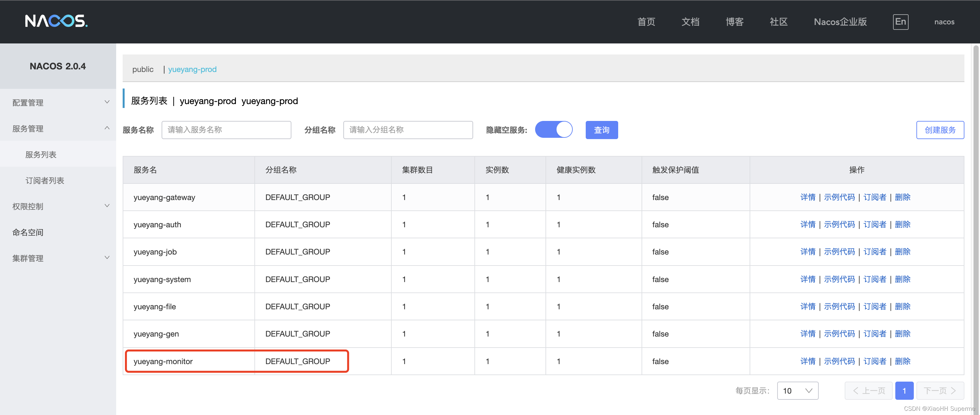Open 订阅者 for yueyang-job
The image size is (980, 415).
tap(875, 252)
